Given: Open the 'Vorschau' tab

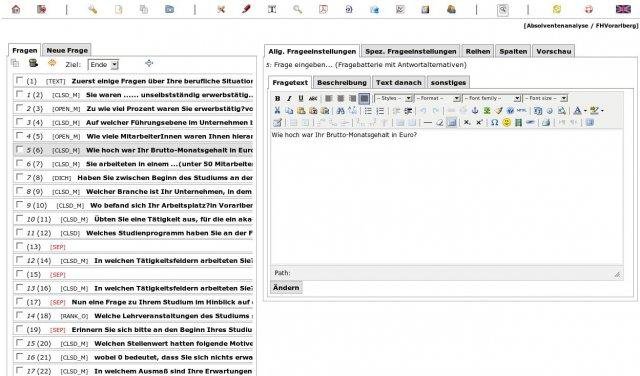Looking at the screenshot, I should click(x=553, y=51).
